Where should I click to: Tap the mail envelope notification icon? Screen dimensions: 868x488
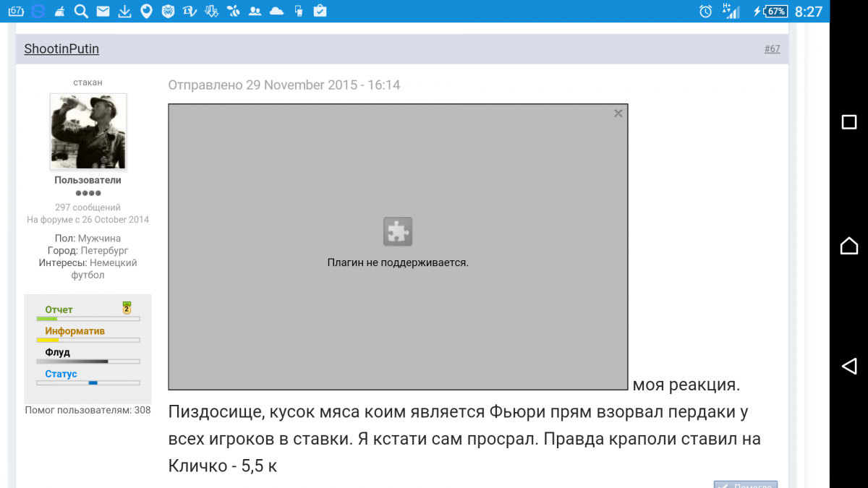click(x=103, y=11)
